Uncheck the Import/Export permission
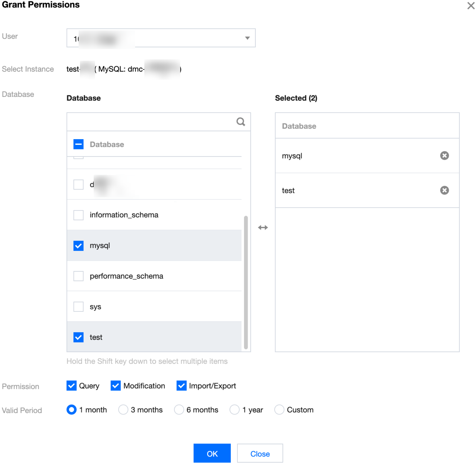 click(181, 386)
